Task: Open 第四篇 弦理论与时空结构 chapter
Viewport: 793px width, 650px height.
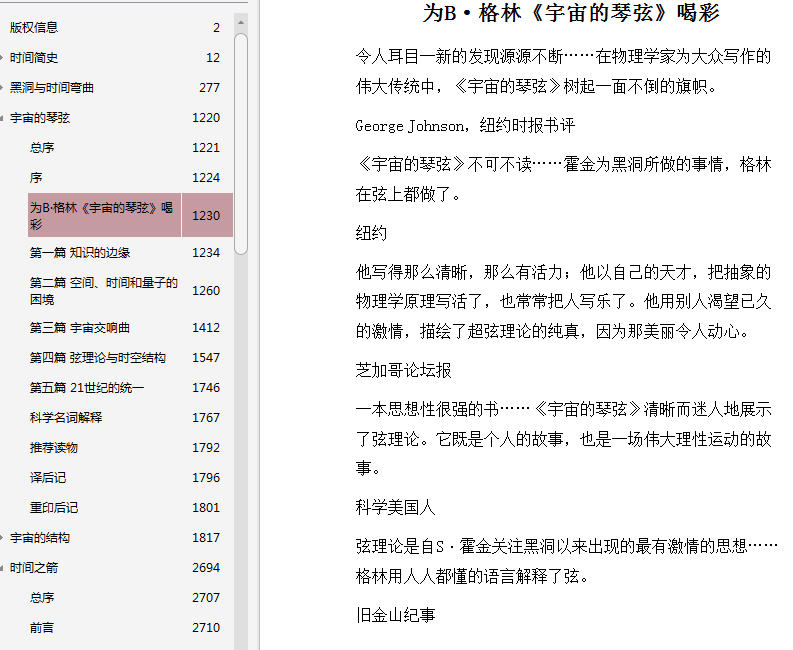Action: [x=98, y=358]
